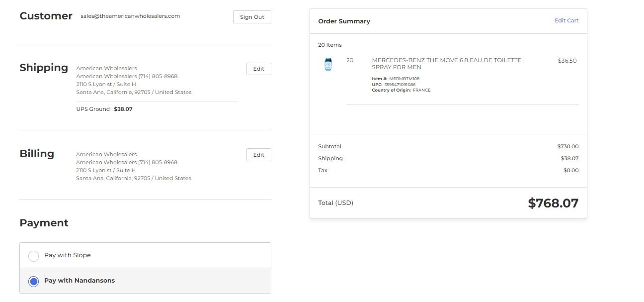
Task: Select Pay with Nandansons radio option
Action: 33,281
